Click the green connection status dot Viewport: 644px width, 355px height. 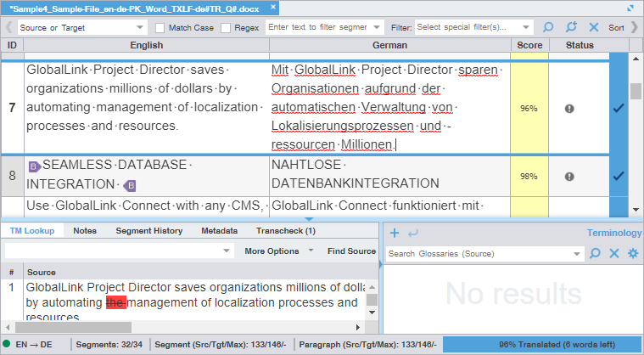point(7,343)
